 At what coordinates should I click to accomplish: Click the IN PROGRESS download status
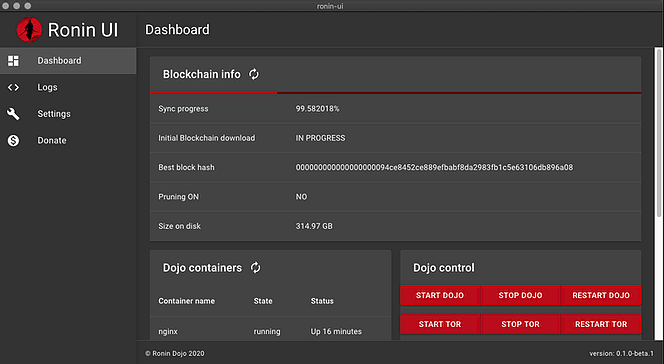[x=320, y=138]
